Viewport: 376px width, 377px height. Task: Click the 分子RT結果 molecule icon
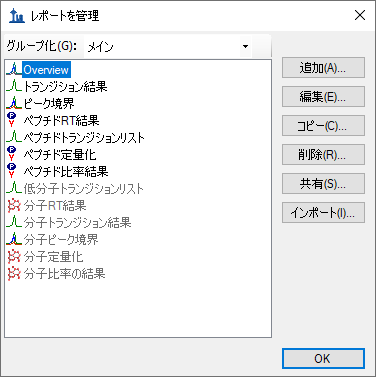click(x=14, y=205)
